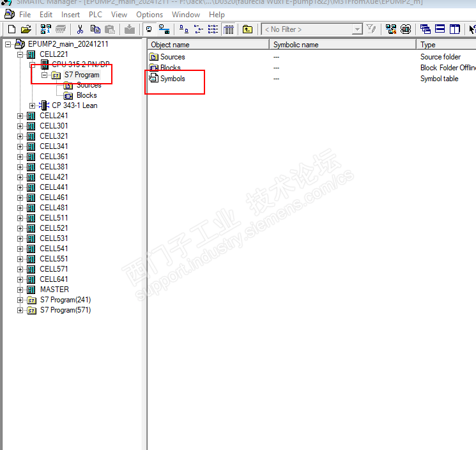Open Accessible Nodes from toolbar
Screen dimensions: 476x450
click(46, 29)
